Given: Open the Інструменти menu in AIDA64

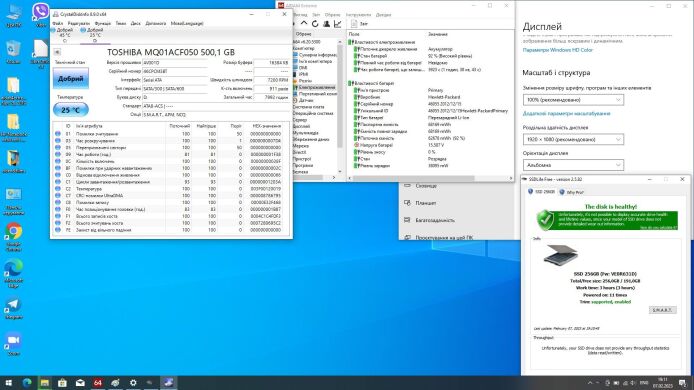Looking at the screenshot, I should (359, 15).
